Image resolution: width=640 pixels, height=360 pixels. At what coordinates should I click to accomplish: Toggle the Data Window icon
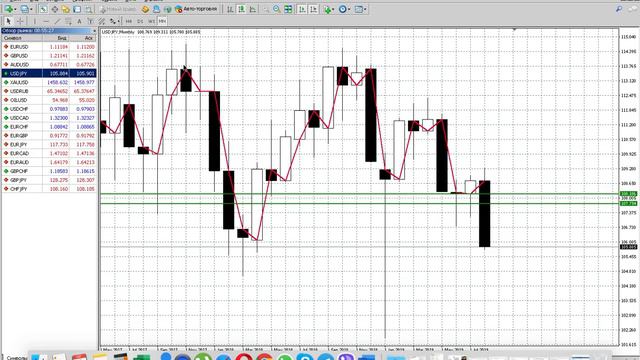[x=54, y=9]
